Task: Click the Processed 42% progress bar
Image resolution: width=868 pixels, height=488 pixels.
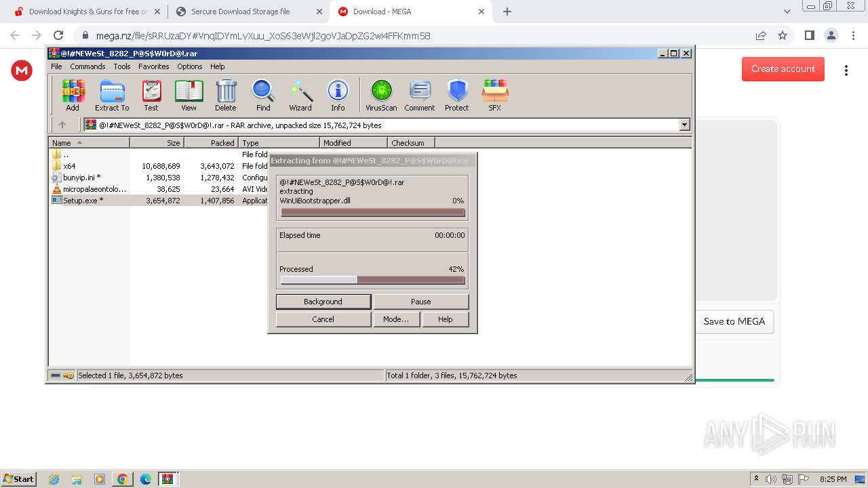Action: [x=373, y=280]
